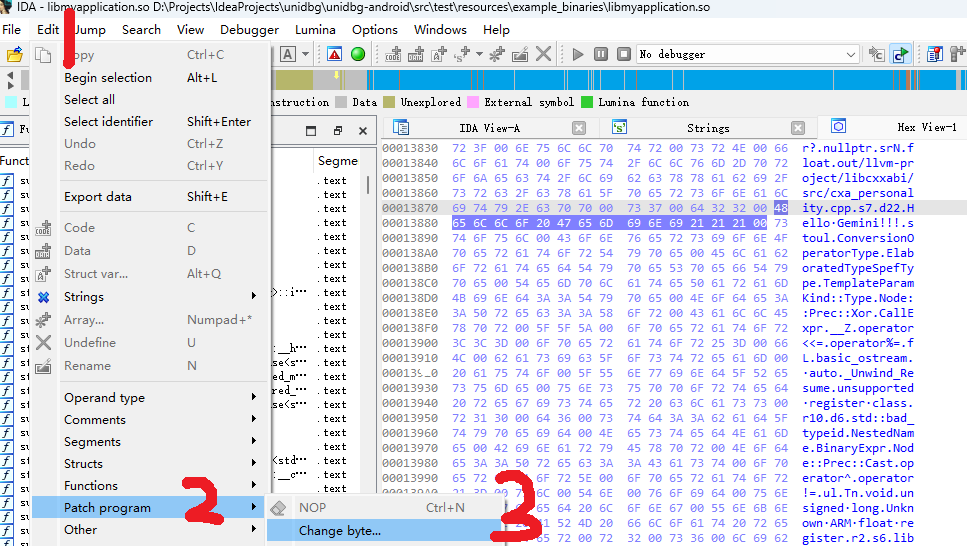Screen dimensions: 967x546
Task: Click the highlighted run-to-cursor 'C' icon
Action: pyautogui.click(x=900, y=54)
